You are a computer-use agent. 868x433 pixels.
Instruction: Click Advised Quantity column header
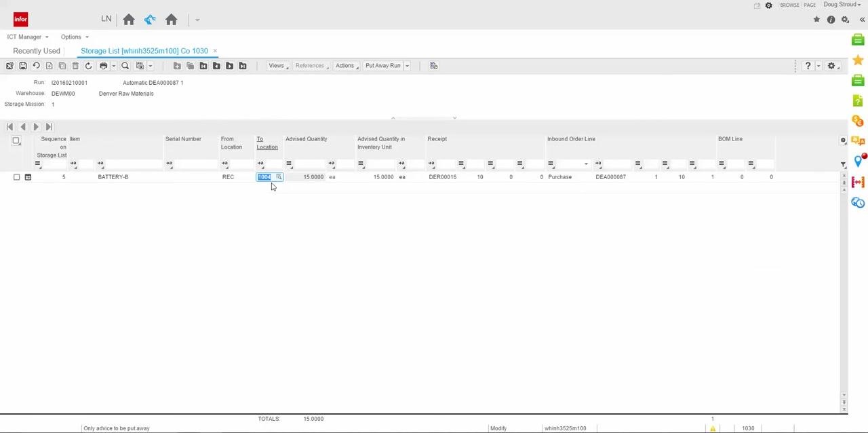pyautogui.click(x=306, y=139)
